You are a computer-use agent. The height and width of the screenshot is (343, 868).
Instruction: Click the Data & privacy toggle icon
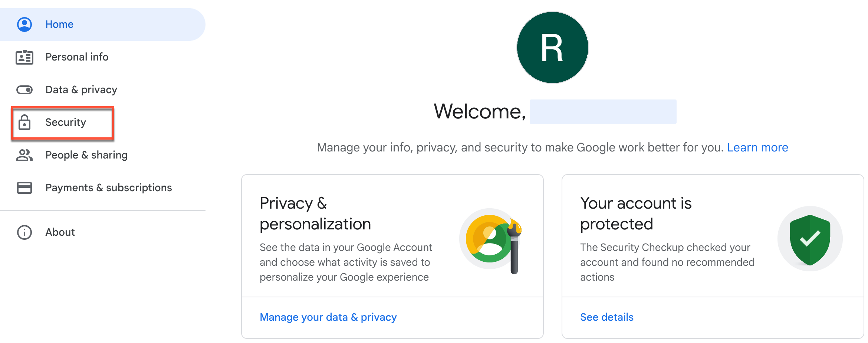click(x=24, y=90)
